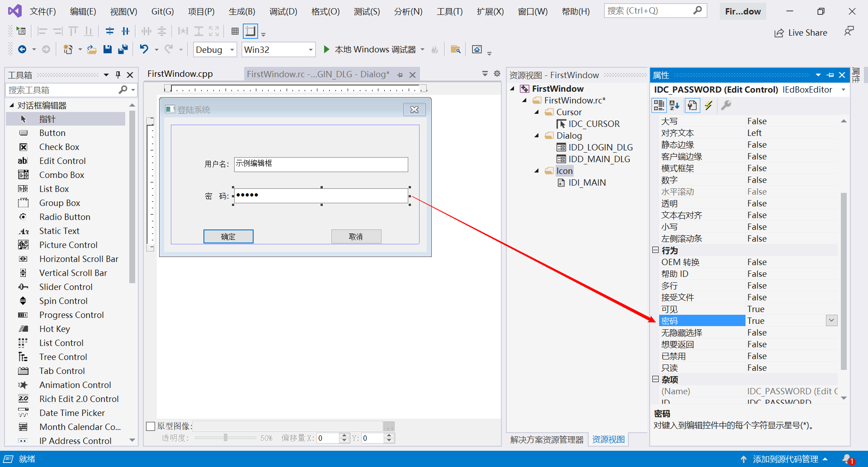Image resolution: width=868 pixels, height=467 pixels.
Task: Toggle grid display in the dialog editor toolbar
Action: coord(235,31)
